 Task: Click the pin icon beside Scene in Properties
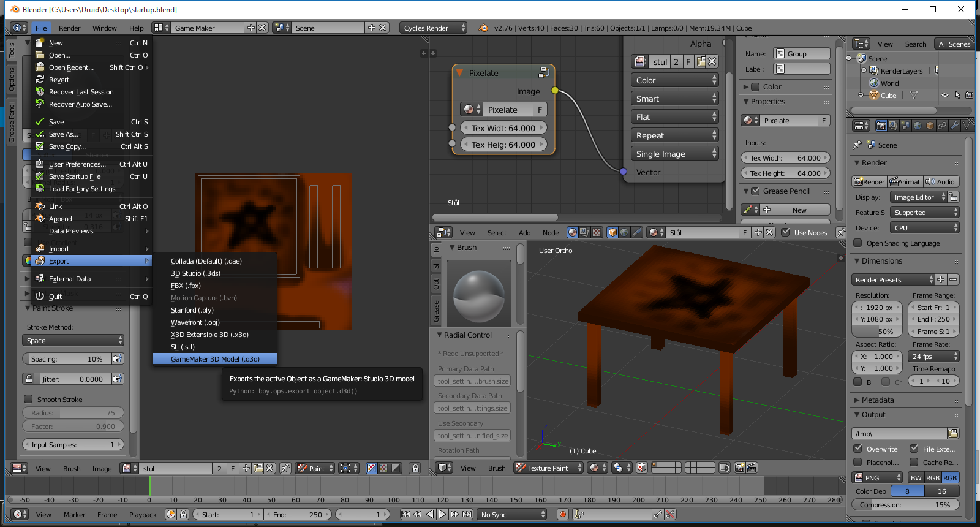click(x=858, y=145)
